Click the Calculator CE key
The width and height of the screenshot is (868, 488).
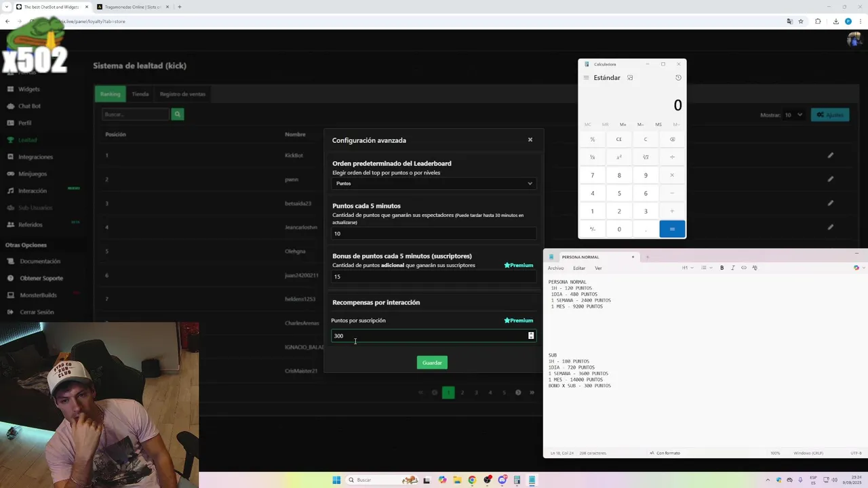tap(618, 140)
